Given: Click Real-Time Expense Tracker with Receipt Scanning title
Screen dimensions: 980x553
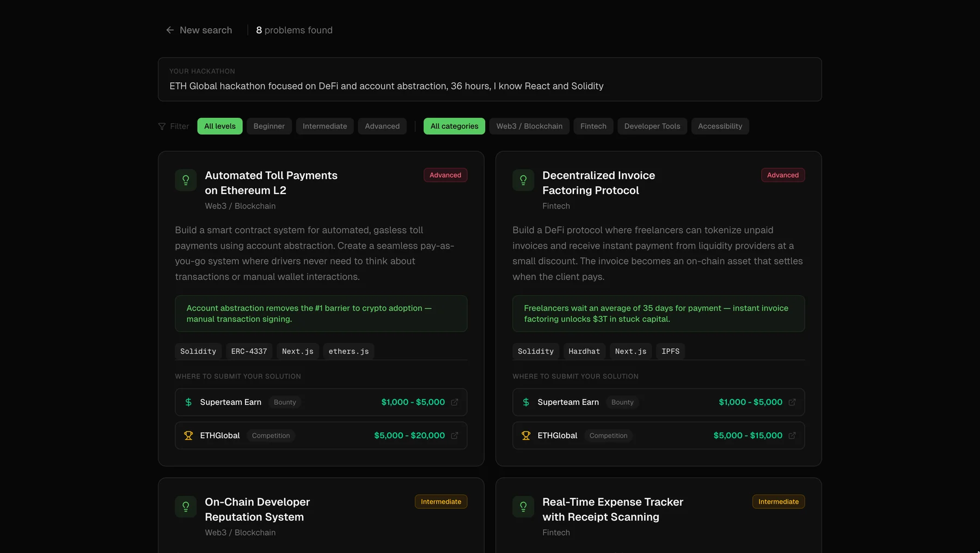Looking at the screenshot, I should (x=613, y=509).
